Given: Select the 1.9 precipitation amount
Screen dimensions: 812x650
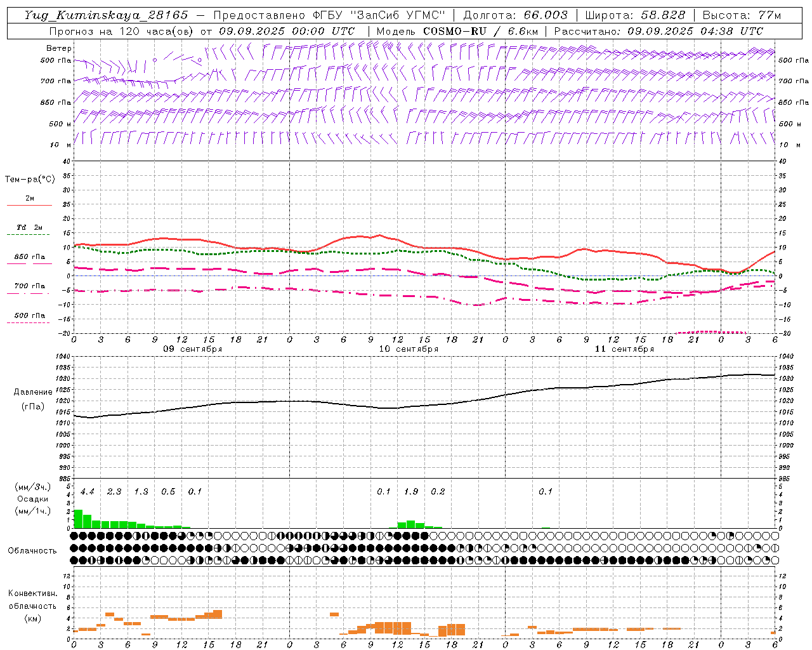Looking at the screenshot, I should click(x=411, y=492).
